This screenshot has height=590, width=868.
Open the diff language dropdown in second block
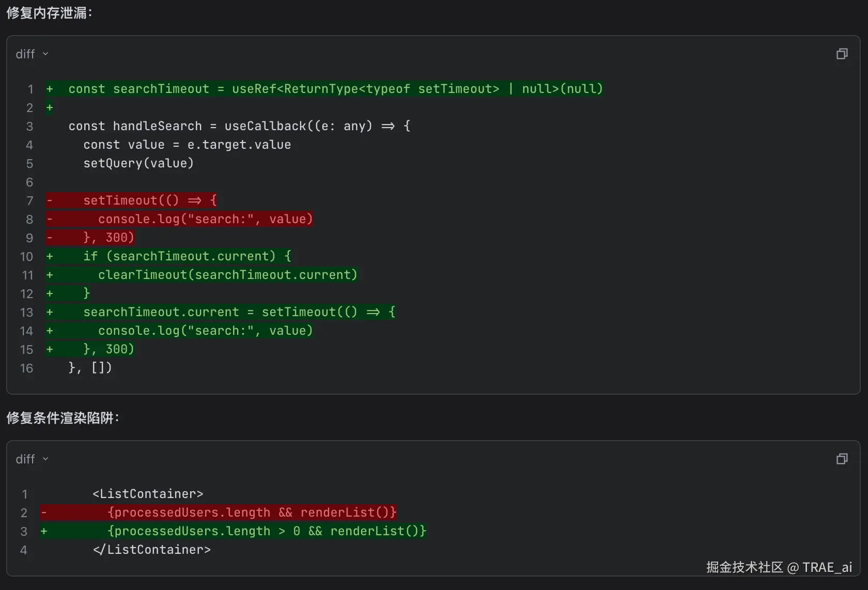[32, 459]
